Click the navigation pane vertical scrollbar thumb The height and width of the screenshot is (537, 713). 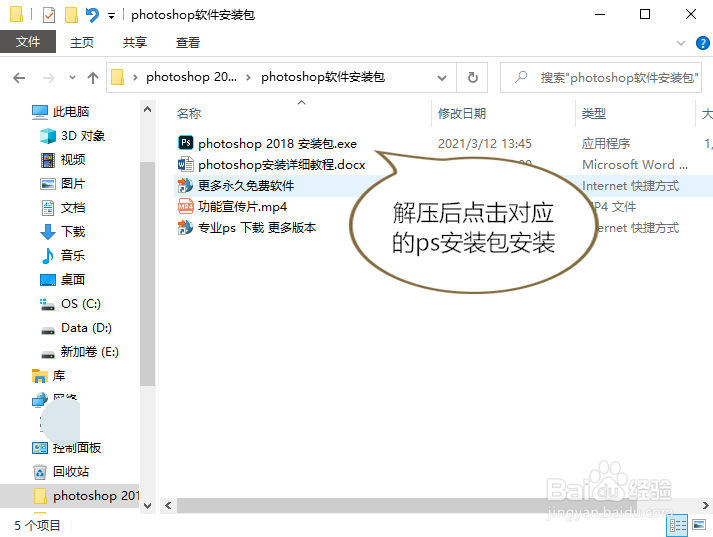coord(147,274)
